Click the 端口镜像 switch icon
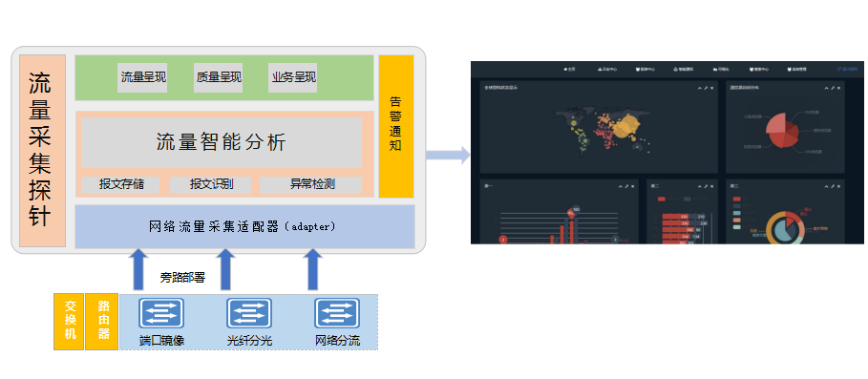Viewport: 868px width, 379px height. pyautogui.click(x=161, y=313)
